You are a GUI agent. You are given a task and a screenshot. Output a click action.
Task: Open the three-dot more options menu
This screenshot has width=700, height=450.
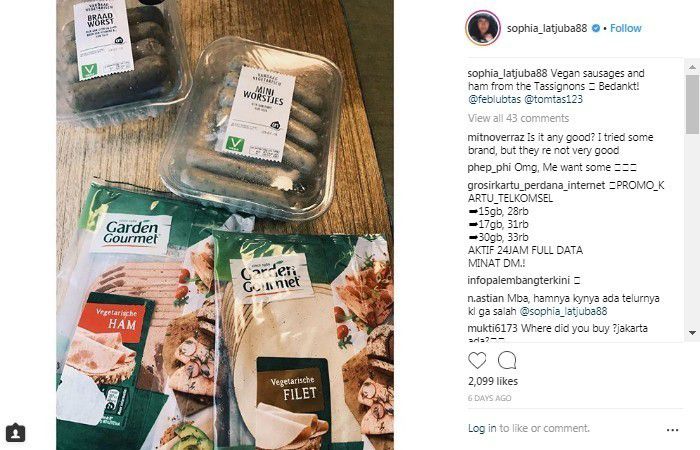click(672, 430)
